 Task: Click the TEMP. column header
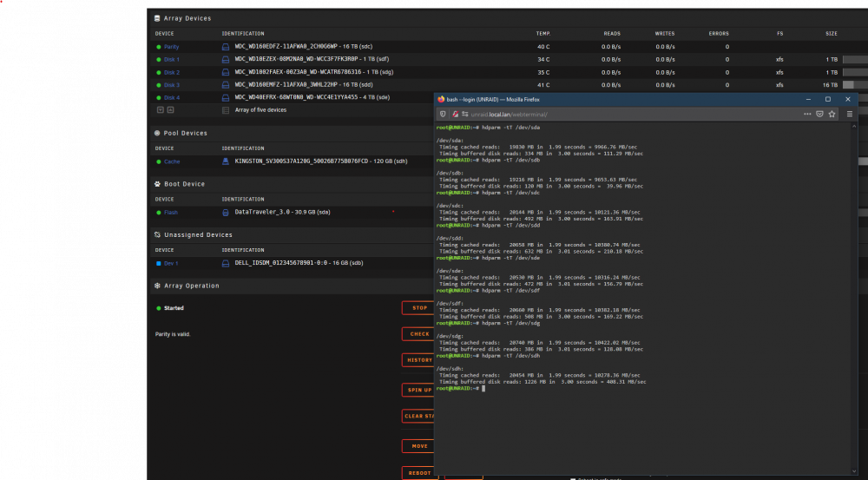click(543, 34)
